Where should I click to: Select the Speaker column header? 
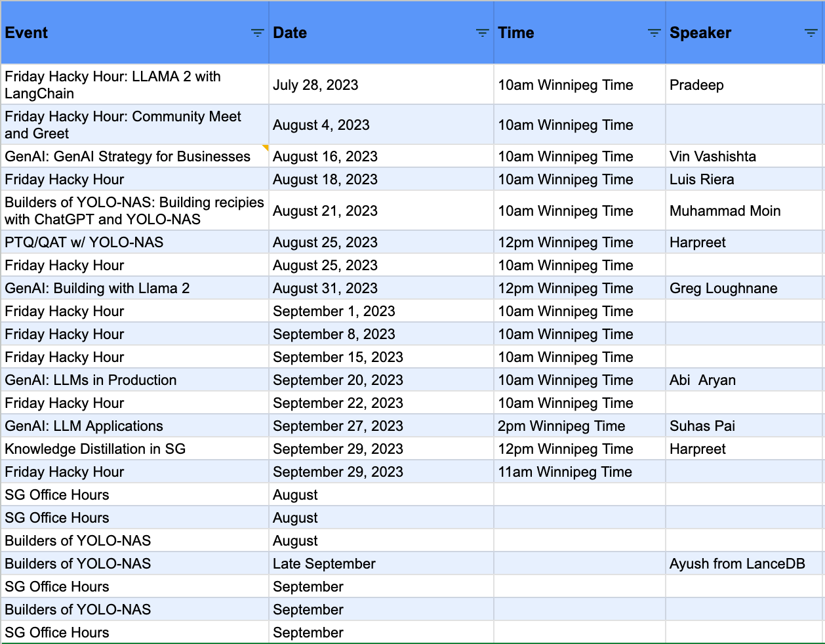click(745, 33)
